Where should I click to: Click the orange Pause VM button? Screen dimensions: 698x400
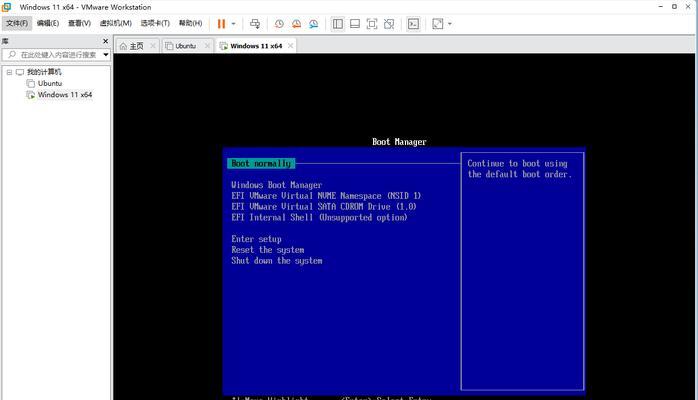pos(221,24)
